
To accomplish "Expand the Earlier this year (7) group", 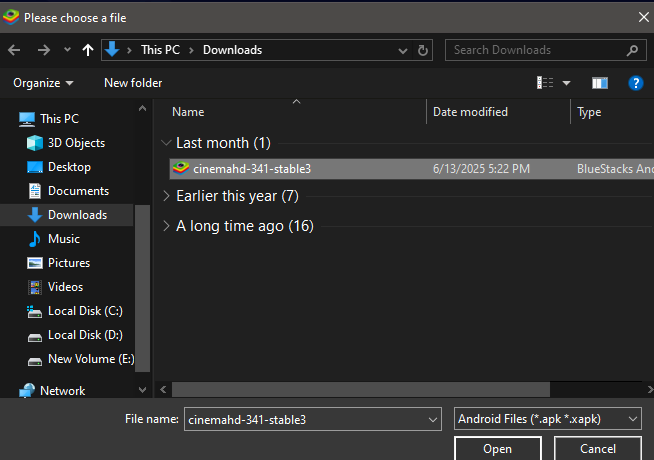I will (166, 196).
